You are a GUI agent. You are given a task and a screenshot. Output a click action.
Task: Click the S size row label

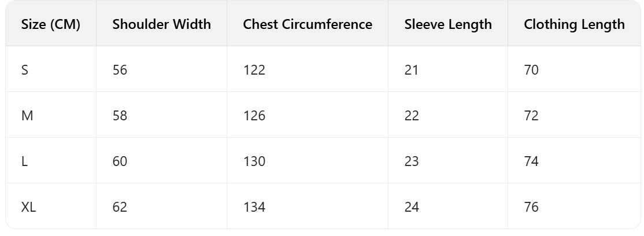tap(25, 70)
